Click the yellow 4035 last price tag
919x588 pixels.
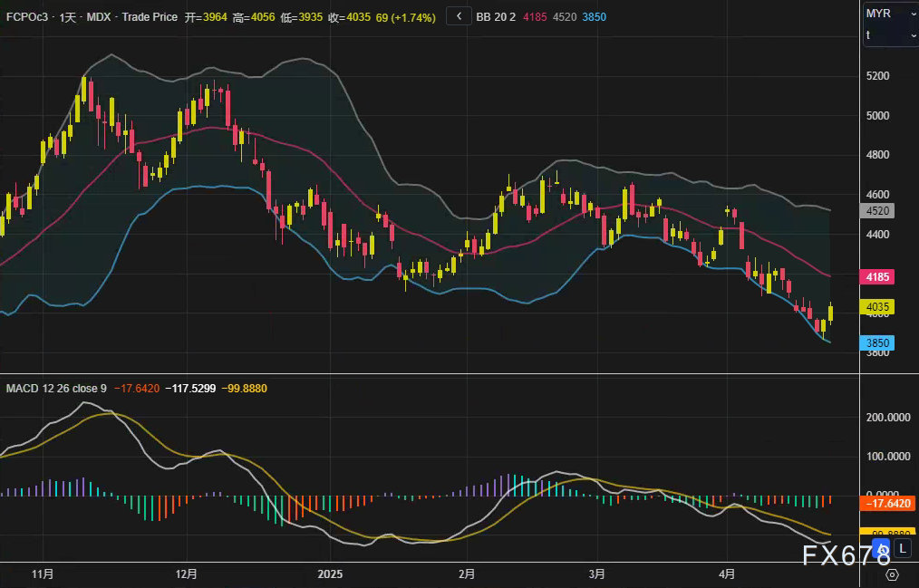(877, 307)
